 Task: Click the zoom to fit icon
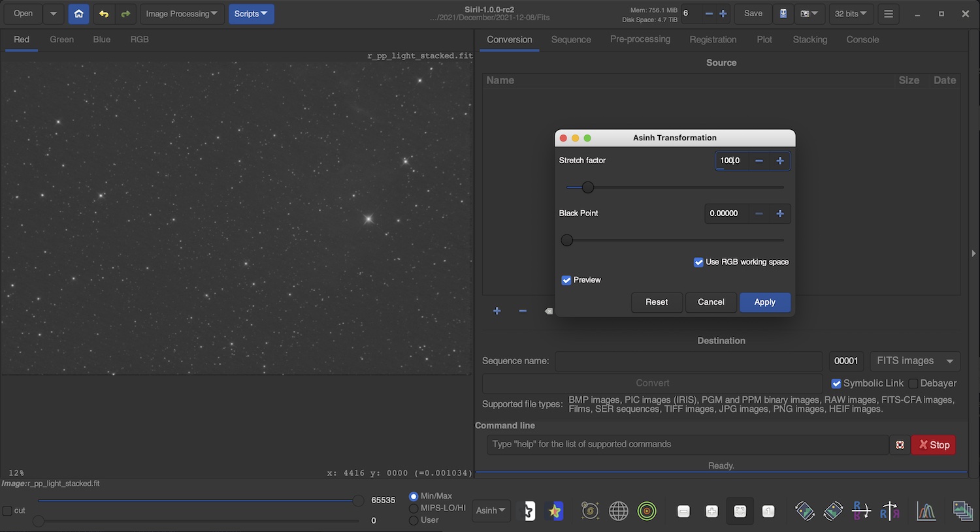pos(740,511)
